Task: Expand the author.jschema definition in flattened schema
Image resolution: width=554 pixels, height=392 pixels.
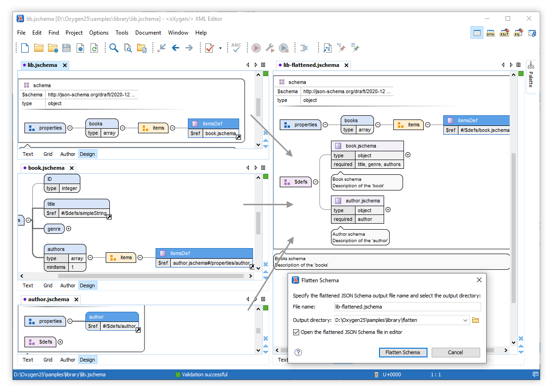Action: [x=388, y=209]
